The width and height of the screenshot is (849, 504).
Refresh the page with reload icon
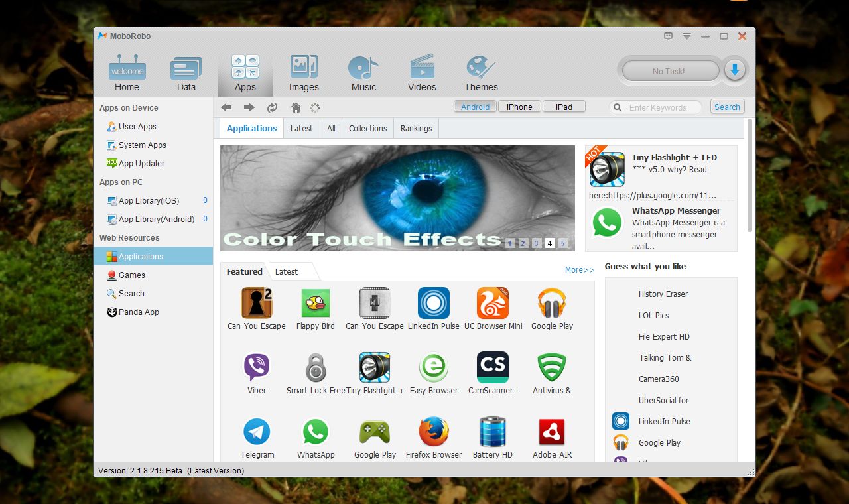click(x=272, y=107)
